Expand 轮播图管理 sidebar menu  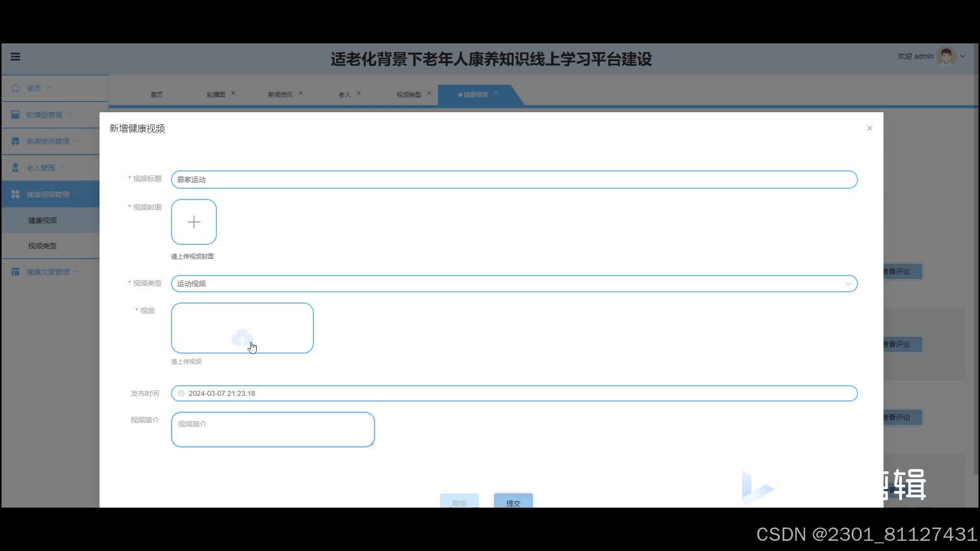[44, 115]
